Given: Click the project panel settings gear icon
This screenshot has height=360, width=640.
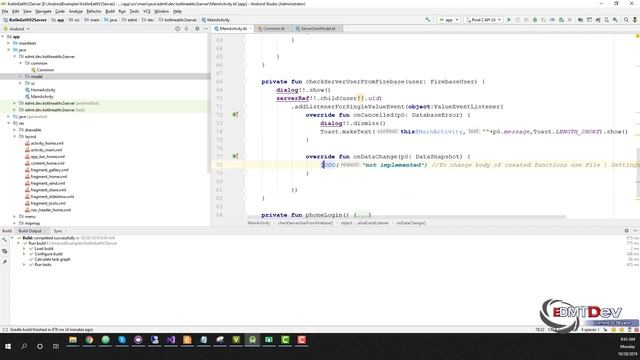Looking at the screenshot, I should [197, 29].
